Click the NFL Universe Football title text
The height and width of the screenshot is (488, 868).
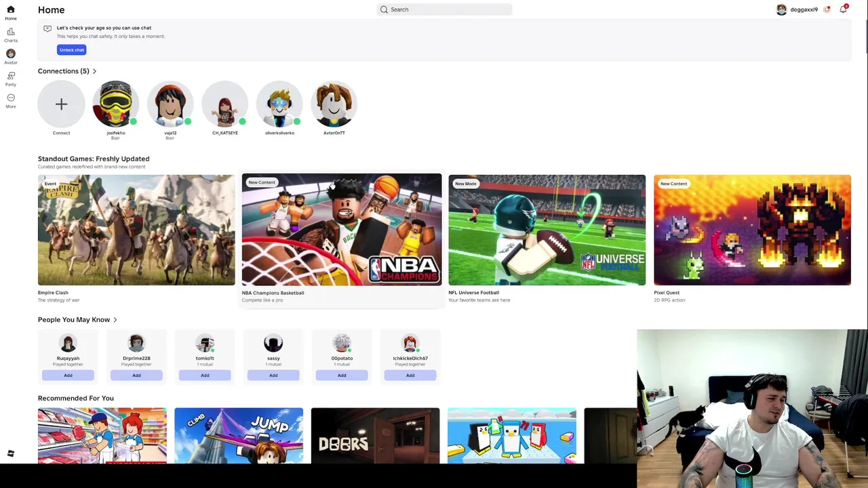(473, 293)
